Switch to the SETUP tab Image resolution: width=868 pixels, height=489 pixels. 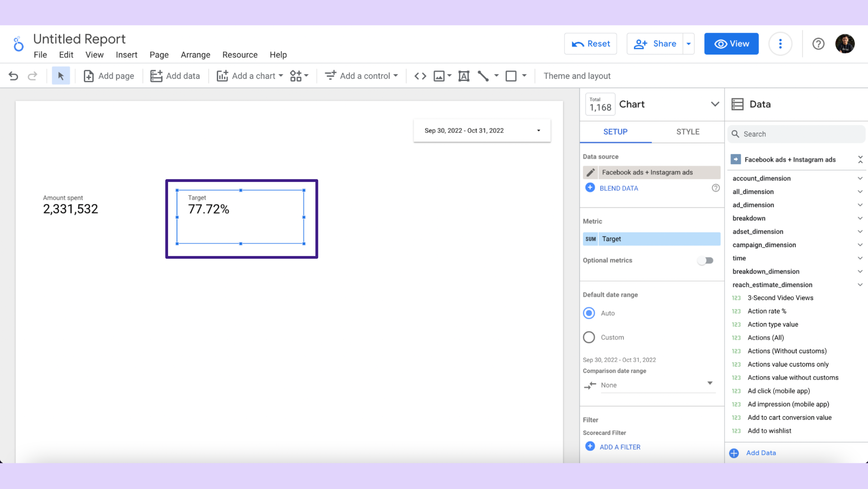click(615, 132)
